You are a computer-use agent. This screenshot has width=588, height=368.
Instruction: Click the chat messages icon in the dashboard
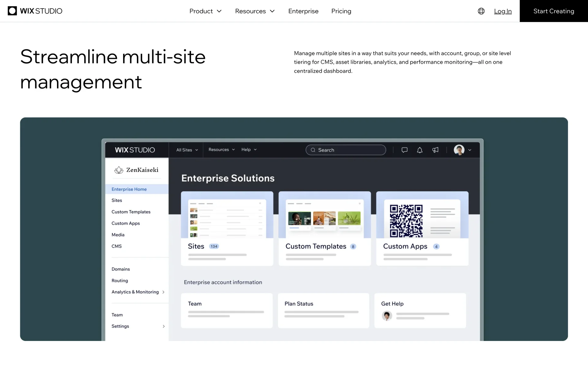pos(404,150)
